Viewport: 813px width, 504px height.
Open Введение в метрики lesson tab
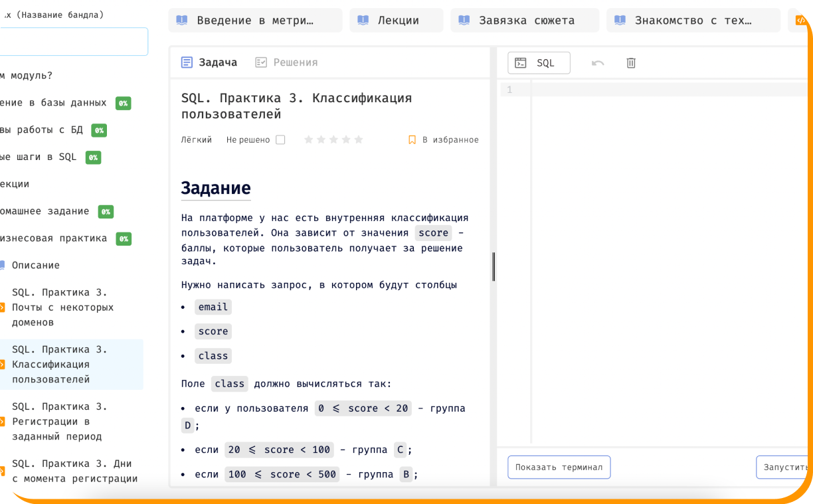pos(255,21)
